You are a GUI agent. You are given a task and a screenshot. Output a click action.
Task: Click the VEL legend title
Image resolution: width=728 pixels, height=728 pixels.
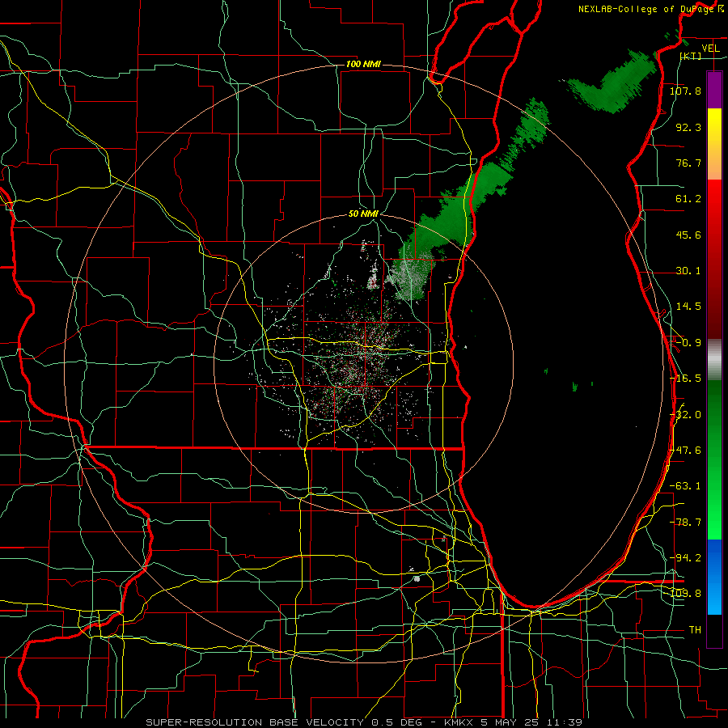tap(711, 49)
